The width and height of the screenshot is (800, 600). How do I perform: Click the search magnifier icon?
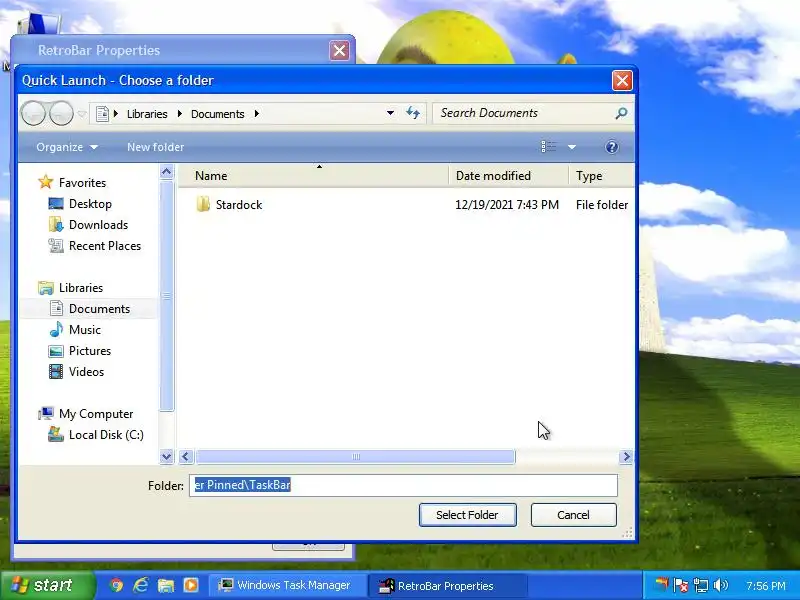621,113
